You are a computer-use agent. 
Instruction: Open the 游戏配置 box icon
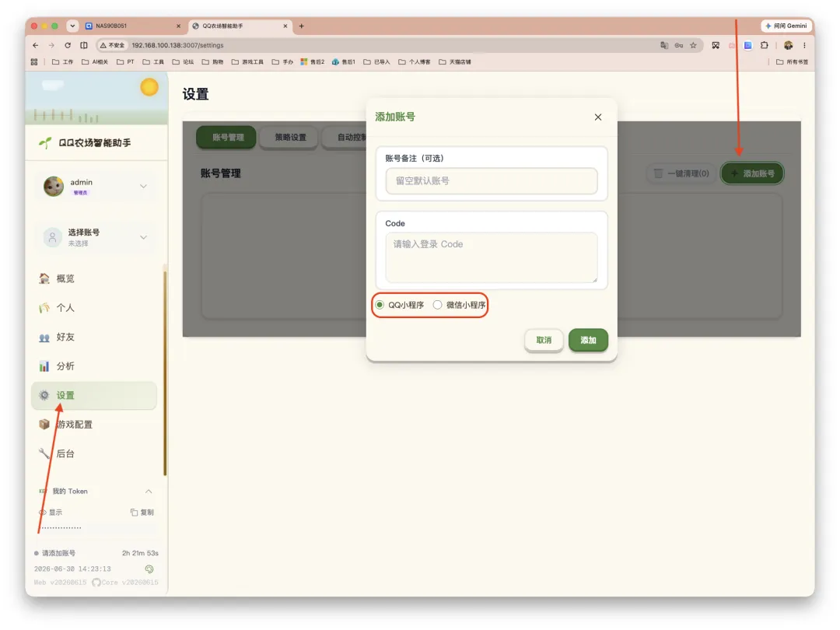pos(44,425)
